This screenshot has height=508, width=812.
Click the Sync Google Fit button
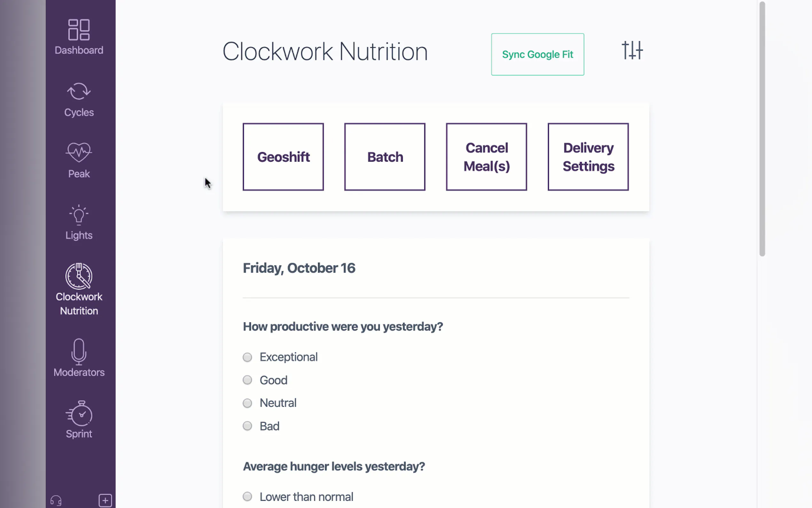[537, 54]
